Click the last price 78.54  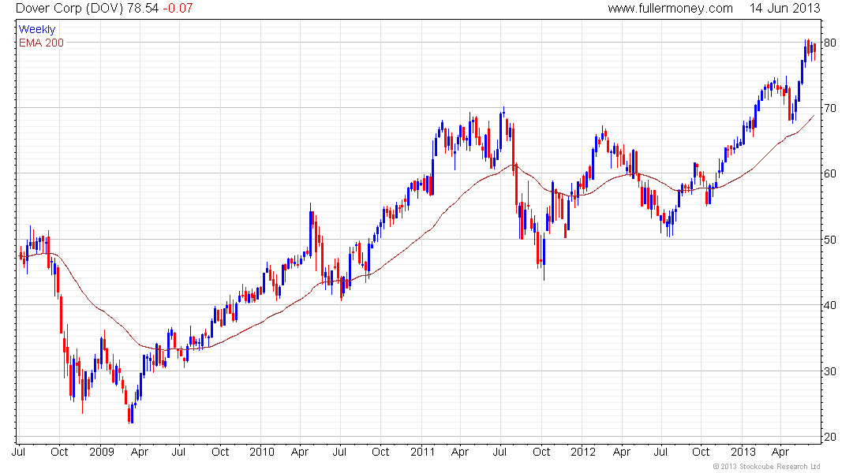click(x=143, y=9)
